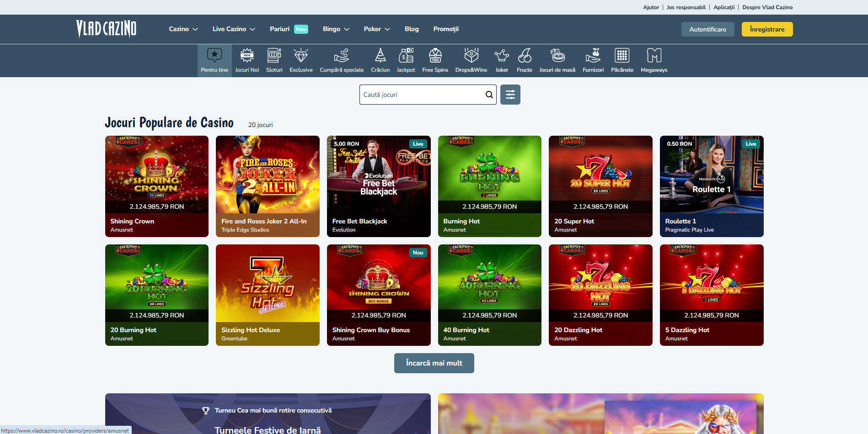Expand the Live Cazino dropdown menu
Screen dimensions: 868x434
(x=234, y=29)
